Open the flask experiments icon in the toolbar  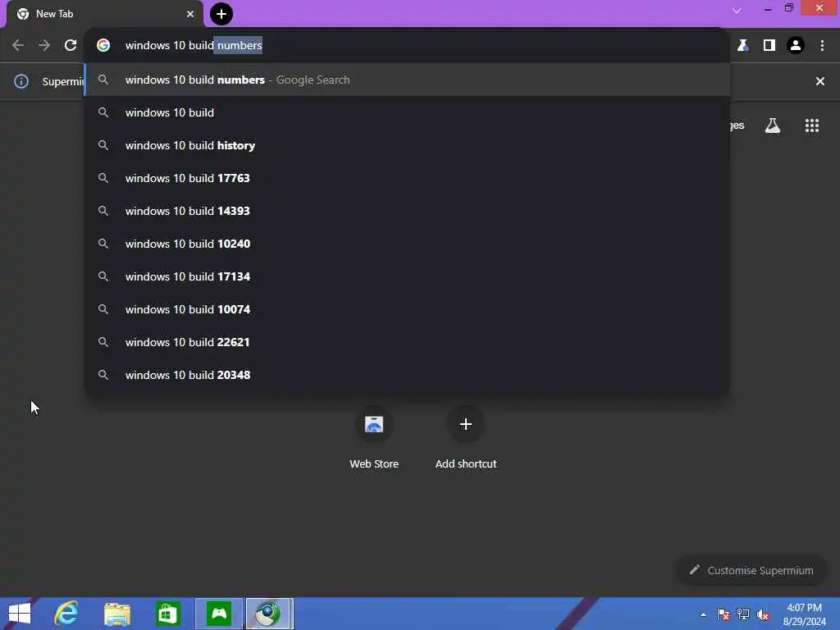[742, 46]
